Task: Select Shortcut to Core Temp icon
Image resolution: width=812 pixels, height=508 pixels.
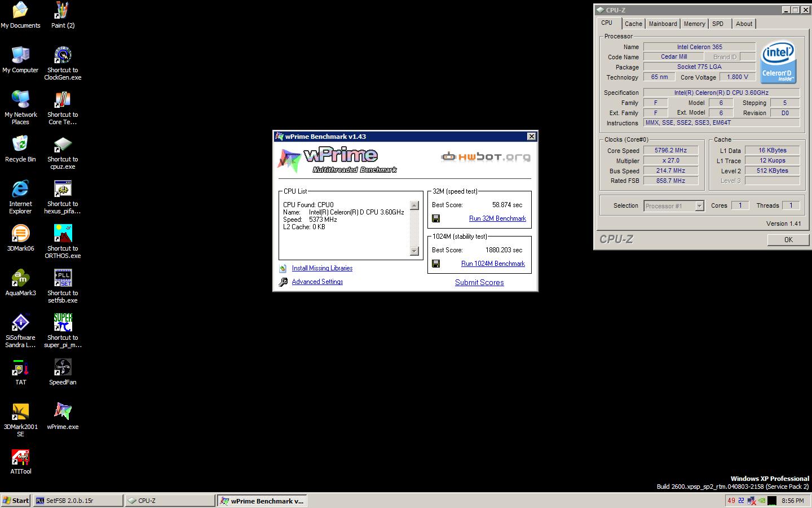Action: [63, 107]
